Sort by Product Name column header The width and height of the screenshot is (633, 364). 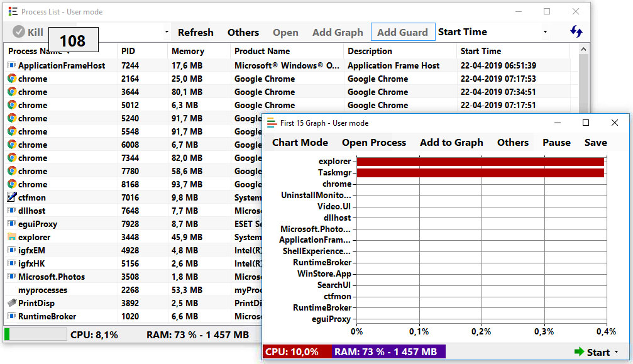(262, 52)
